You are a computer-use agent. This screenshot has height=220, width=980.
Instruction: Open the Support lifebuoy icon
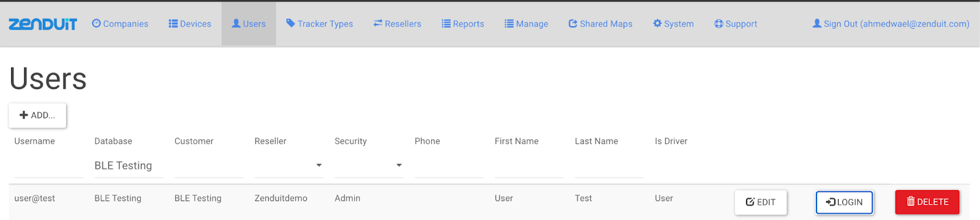[718, 23]
